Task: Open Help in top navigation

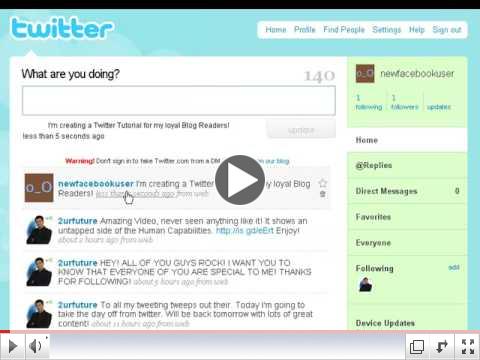Action: 417,30
